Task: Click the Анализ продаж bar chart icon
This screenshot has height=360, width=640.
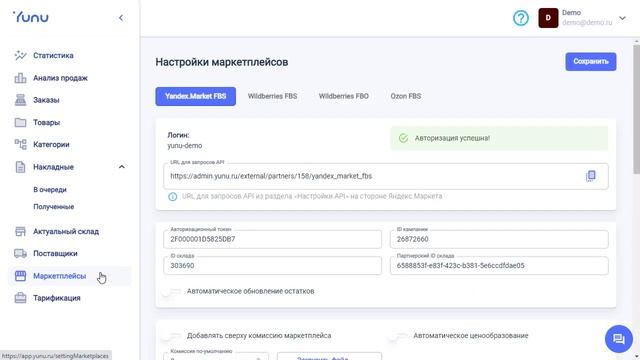Action: coord(20,78)
